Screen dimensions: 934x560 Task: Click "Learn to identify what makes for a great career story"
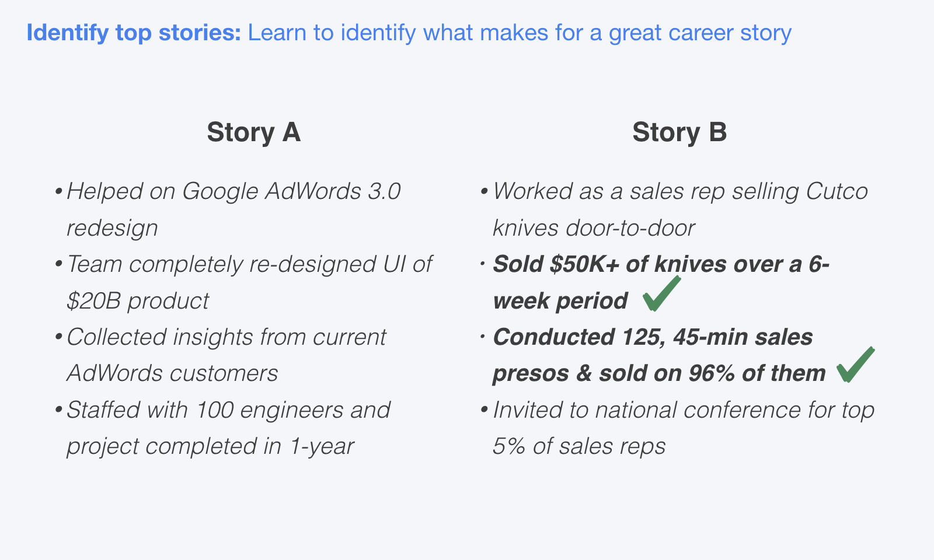pos(520,33)
